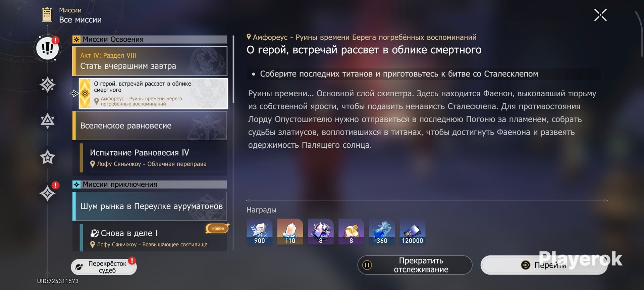View the golden material reward with quantity 8

coord(351,232)
